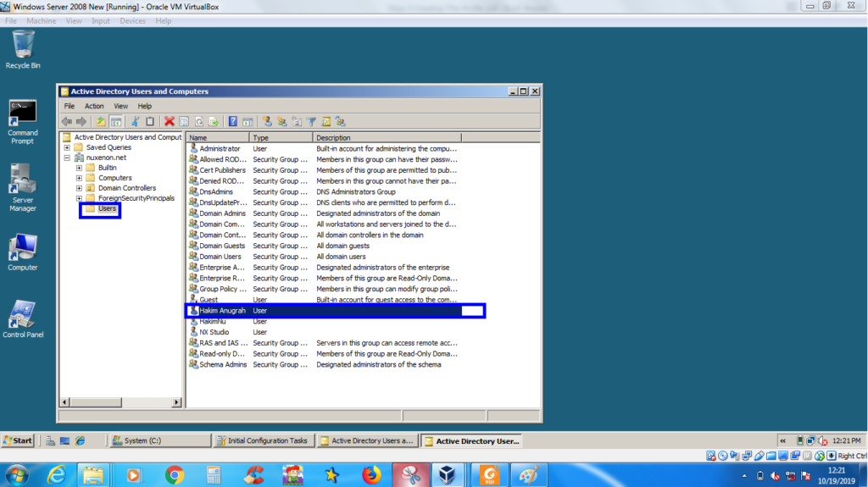Refresh the list with the Refresh toolbar icon
Screen dimensions: 868x487
pos(198,121)
